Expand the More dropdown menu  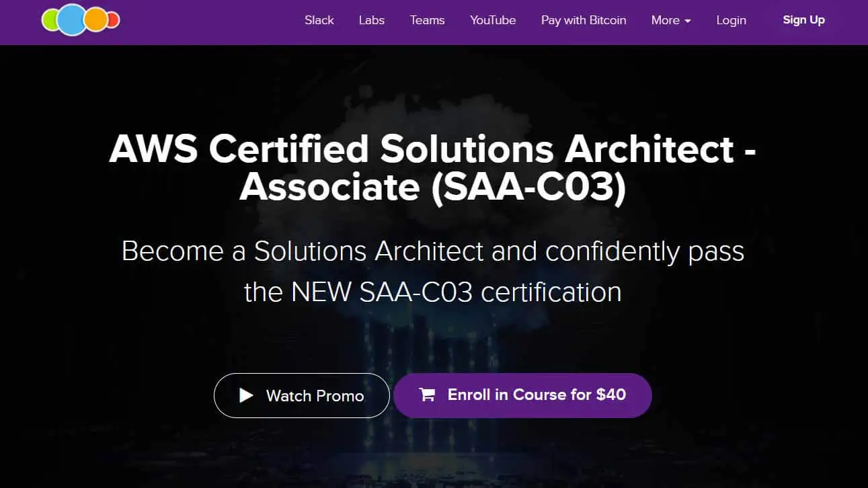pos(671,20)
